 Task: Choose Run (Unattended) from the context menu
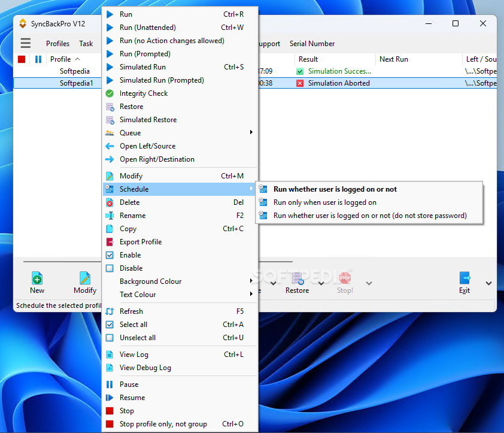tap(180, 28)
